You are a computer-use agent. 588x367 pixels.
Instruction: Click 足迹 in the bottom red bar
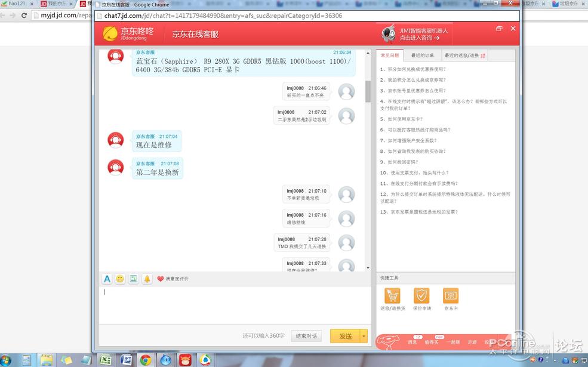tap(472, 342)
